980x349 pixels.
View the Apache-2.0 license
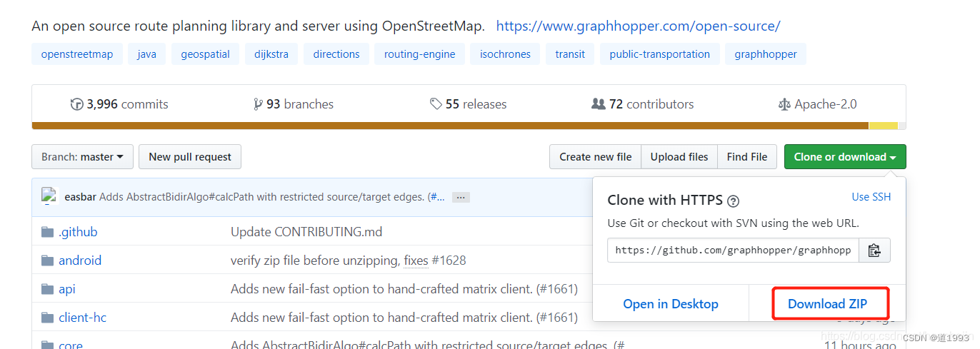tap(818, 104)
